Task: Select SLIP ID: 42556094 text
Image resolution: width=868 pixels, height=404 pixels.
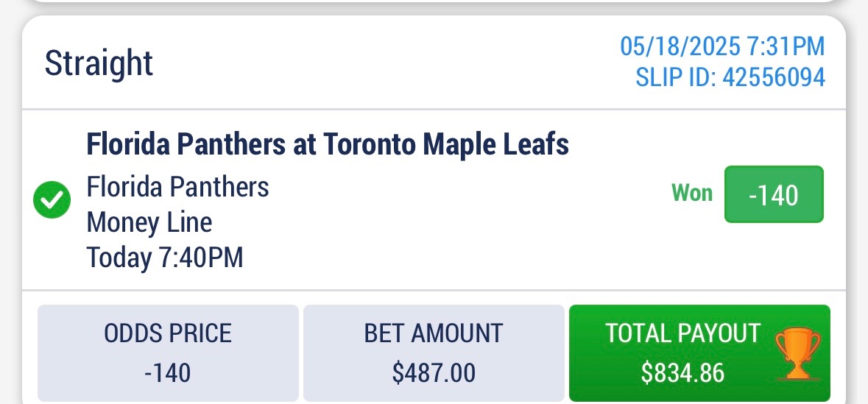Action: click(730, 77)
